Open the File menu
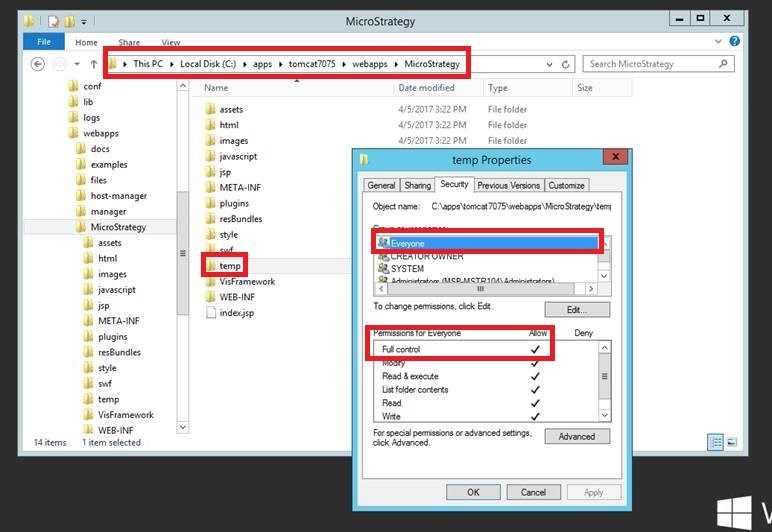 pyautogui.click(x=44, y=42)
